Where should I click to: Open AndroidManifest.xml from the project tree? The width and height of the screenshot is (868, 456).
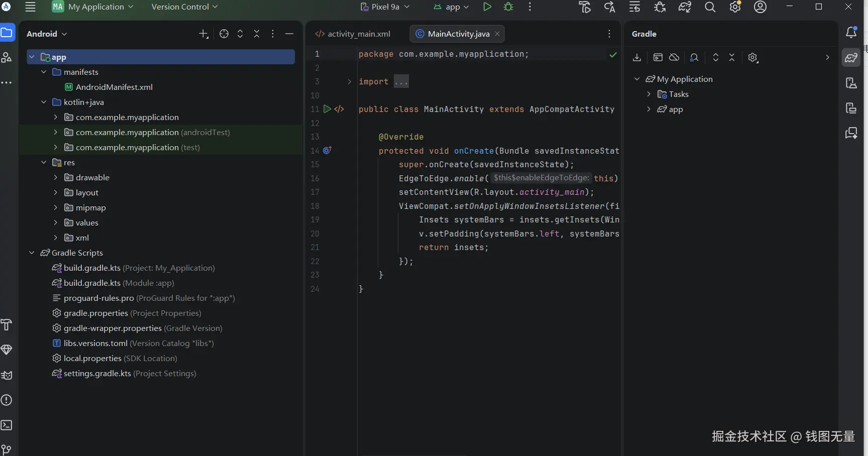(114, 87)
